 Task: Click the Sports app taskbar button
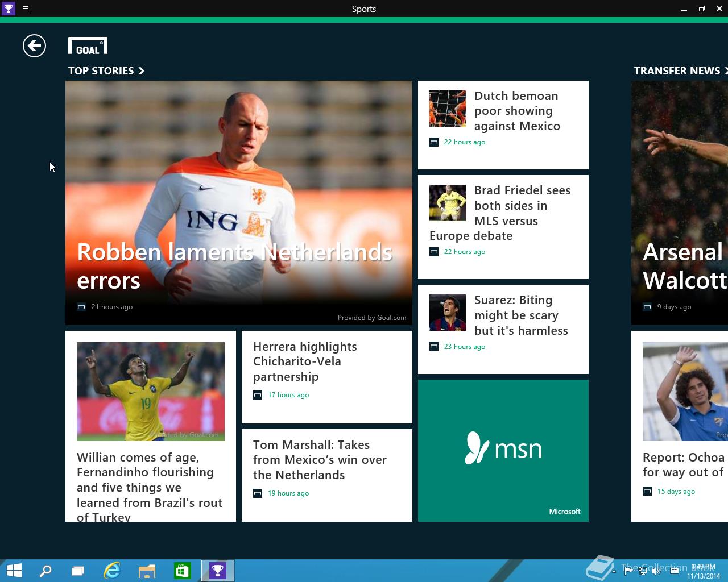click(x=218, y=571)
